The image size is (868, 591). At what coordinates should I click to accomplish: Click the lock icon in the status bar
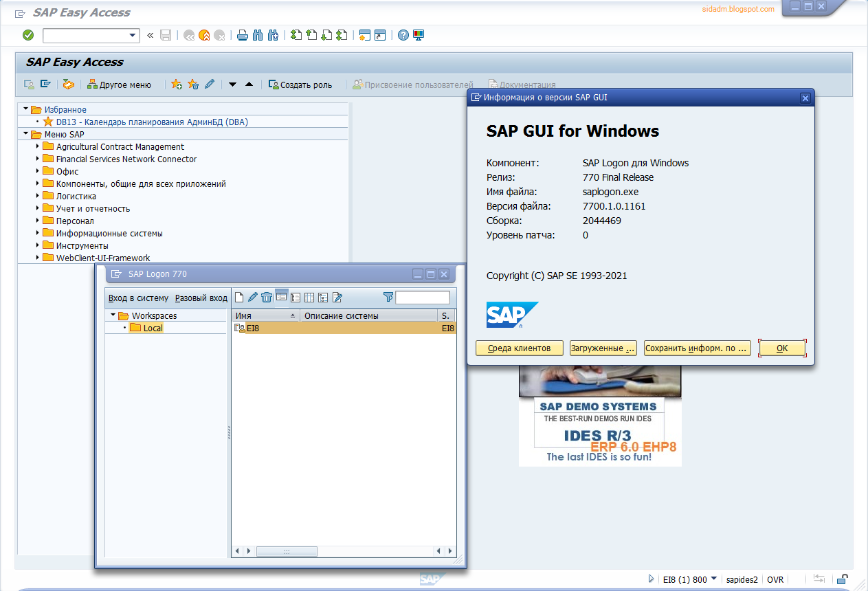(842, 579)
